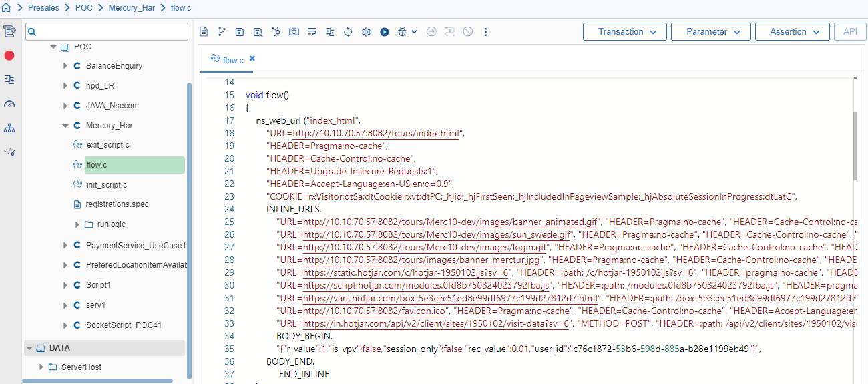The height and width of the screenshot is (384, 868).
Task: Go to the home breadcrumb icon
Action: click(x=6, y=7)
